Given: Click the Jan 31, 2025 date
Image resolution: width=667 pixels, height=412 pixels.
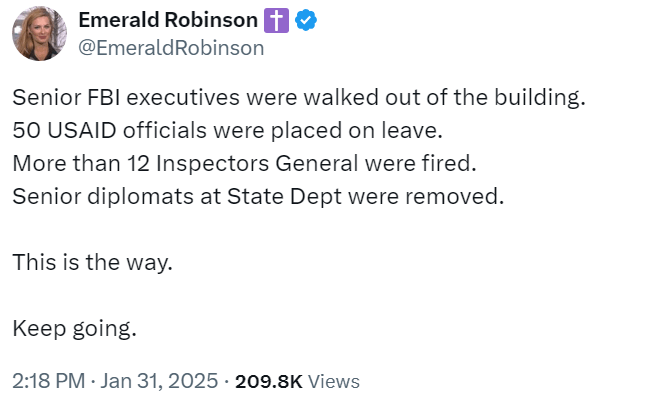Looking at the screenshot, I should click(158, 381).
